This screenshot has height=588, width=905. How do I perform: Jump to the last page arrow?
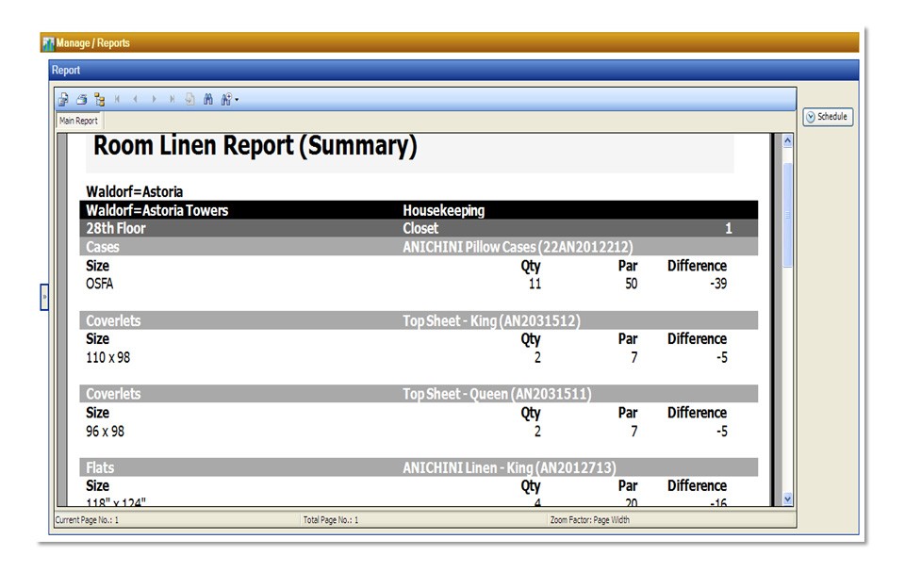172,99
